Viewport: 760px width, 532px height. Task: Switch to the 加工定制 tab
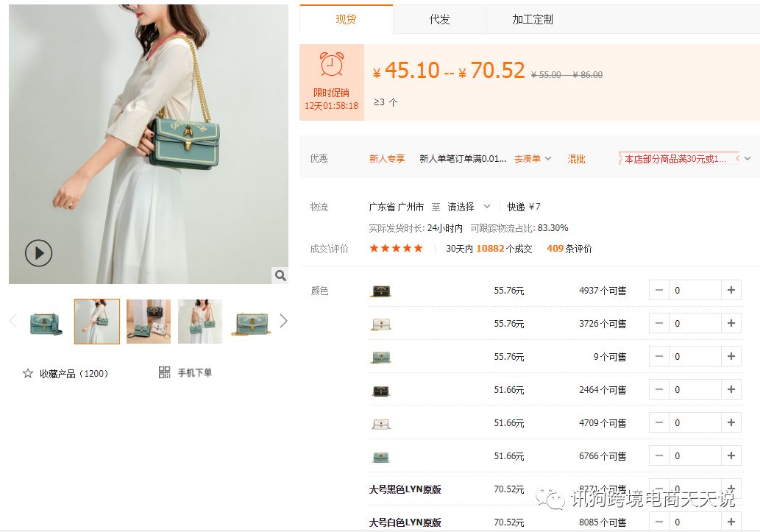tap(533, 19)
